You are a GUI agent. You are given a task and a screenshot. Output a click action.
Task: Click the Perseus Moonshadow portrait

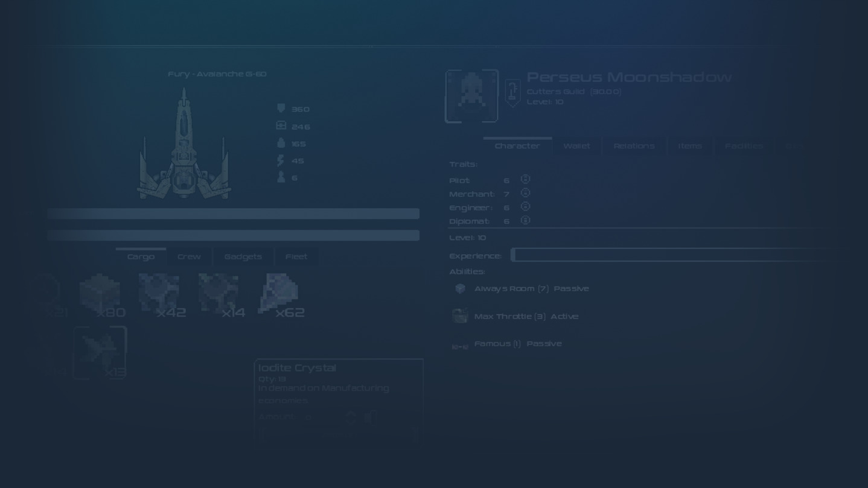[472, 96]
